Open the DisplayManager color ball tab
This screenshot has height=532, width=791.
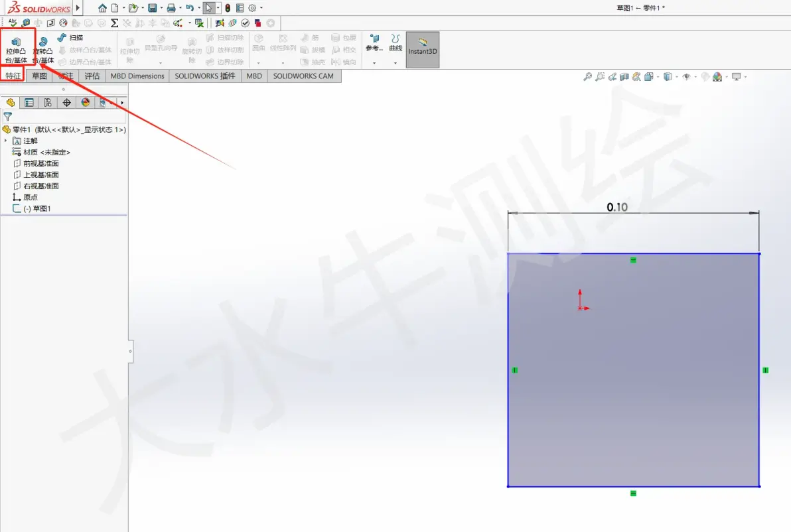click(x=86, y=102)
